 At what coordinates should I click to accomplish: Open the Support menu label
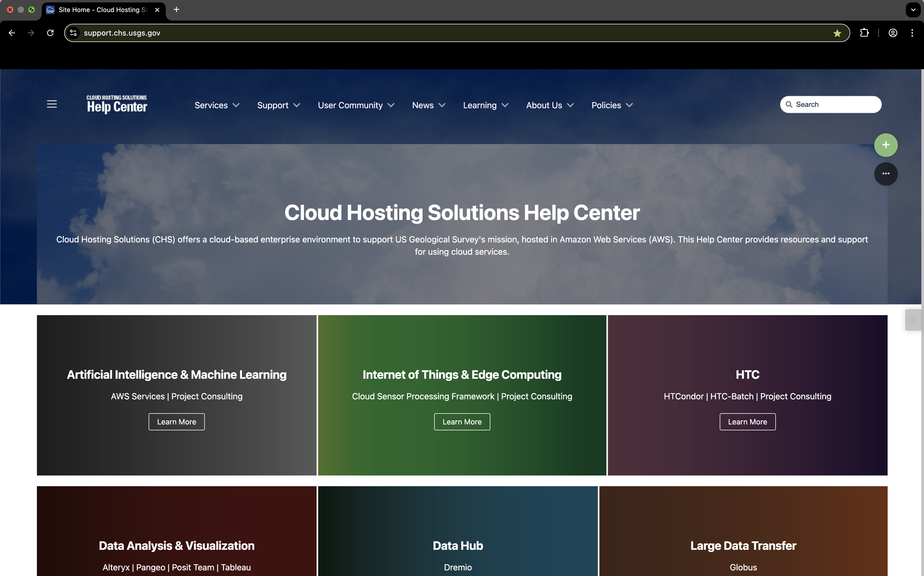tap(272, 105)
